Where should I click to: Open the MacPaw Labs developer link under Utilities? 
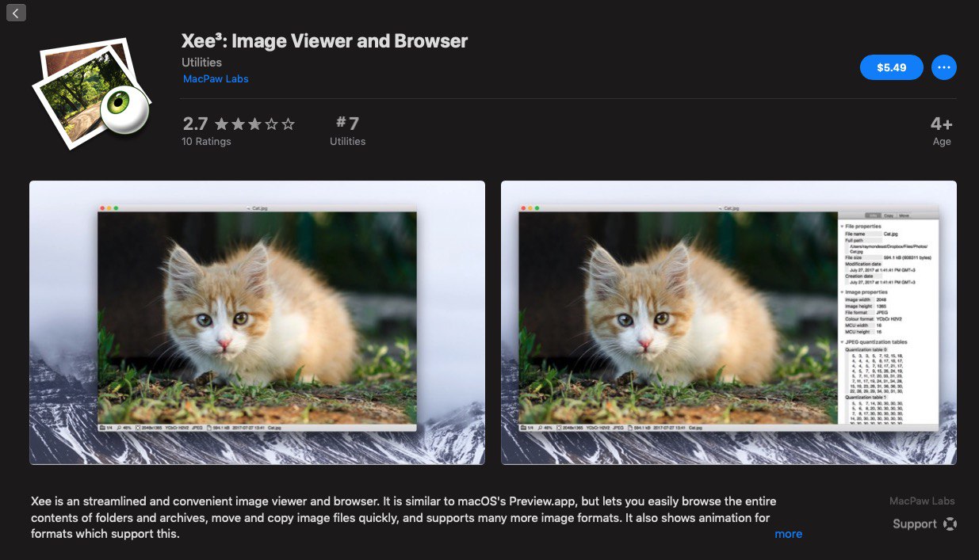[216, 79]
